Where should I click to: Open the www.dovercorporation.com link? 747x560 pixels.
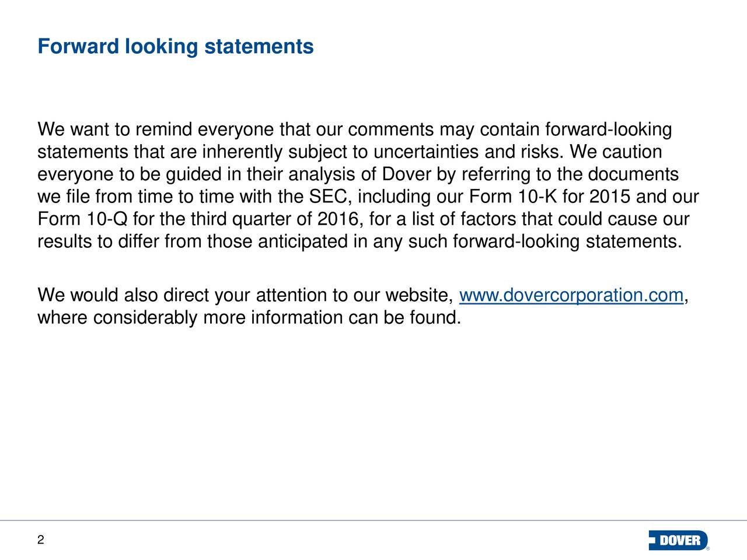coord(571,296)
